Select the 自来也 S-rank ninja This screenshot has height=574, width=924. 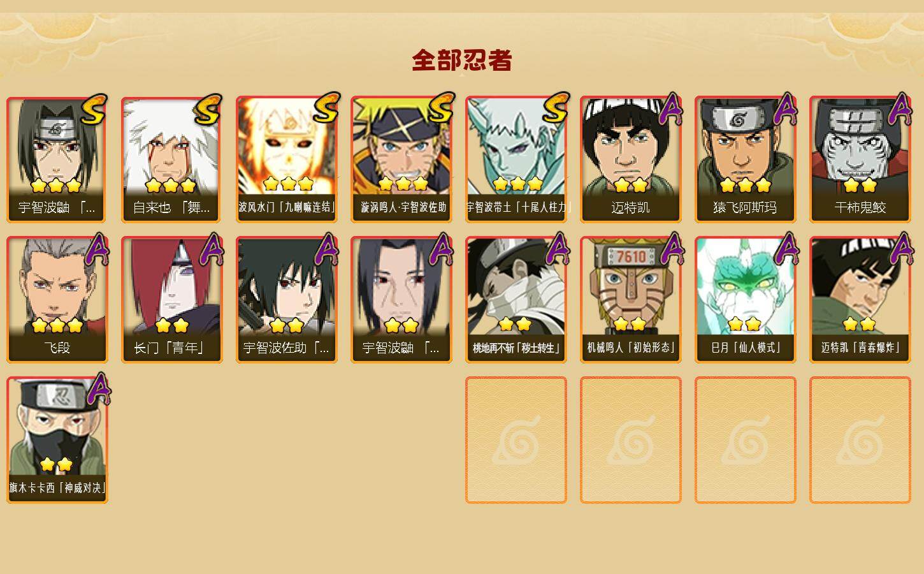[171, 159]
